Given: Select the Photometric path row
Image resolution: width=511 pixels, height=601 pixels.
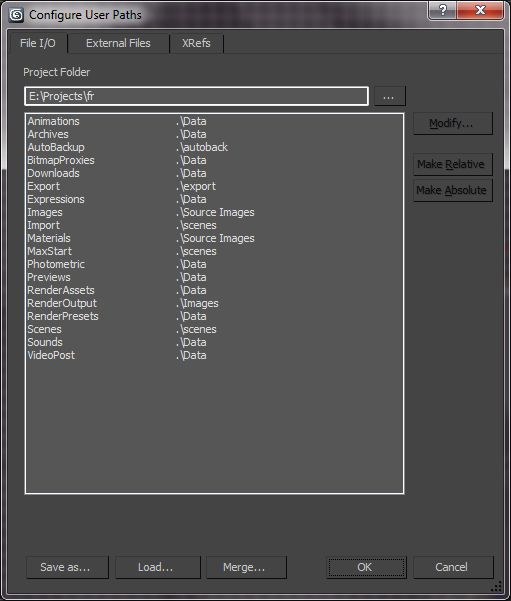Looking at the screenshot, I should tap(214, 264).
